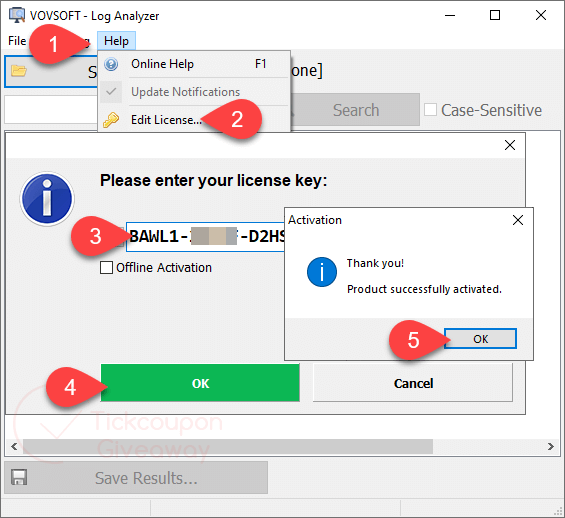Close the Log Analyzer main window
This screenshot has height=518, width=565.
541,15
